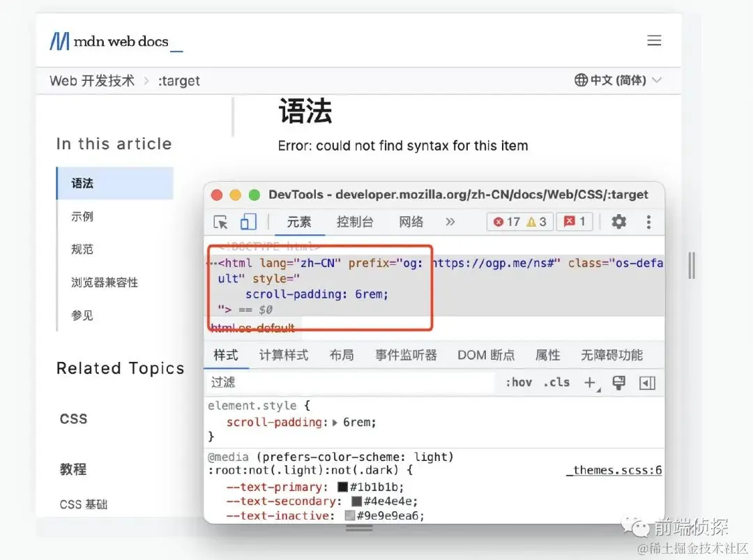The image size is (753, 560).
Task: Switch to the 控制台 tab
Action: 355,222
